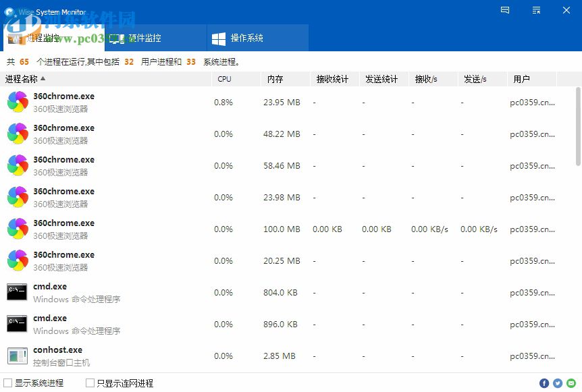This screenshot has height=392, width=582.
Task: Switch to the 操作系统 tab
Action: coord(257,38)
